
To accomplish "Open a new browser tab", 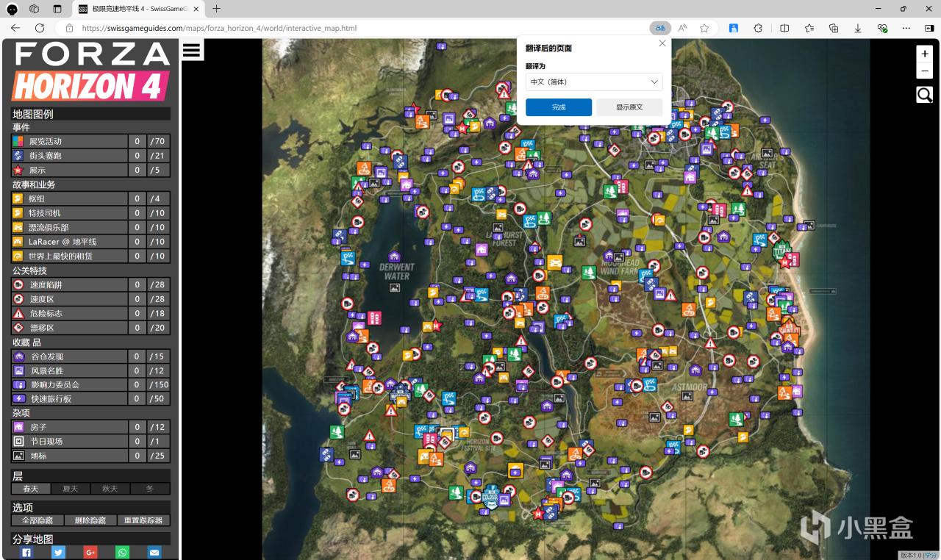I will [216, 9].
